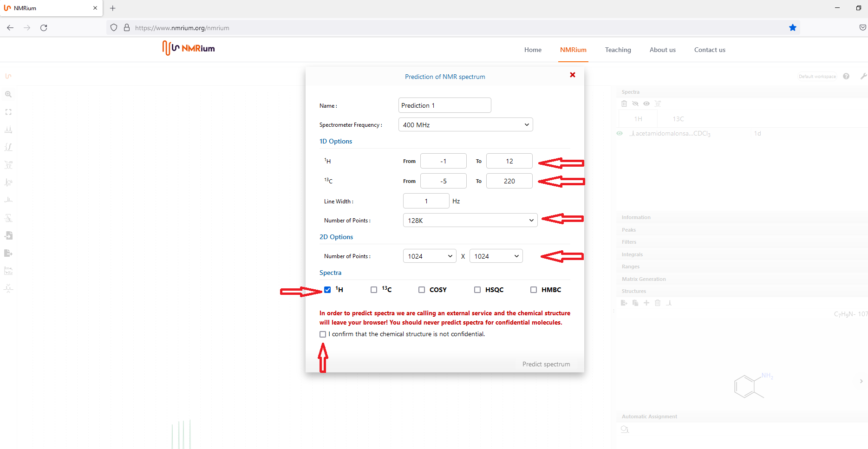Toggle visibility of acetamidomalonsa spectrum
This screenshot has height=449, width=868.
click(620, 133)
